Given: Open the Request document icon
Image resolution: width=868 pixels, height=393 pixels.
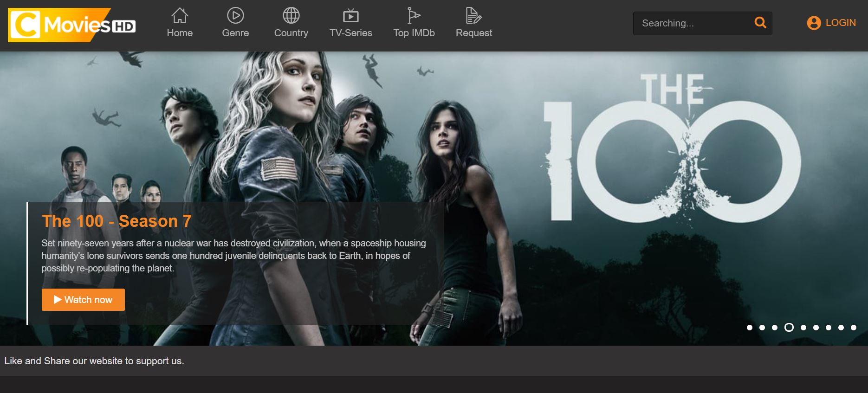Looking at the screenshot, I should 473,16.
